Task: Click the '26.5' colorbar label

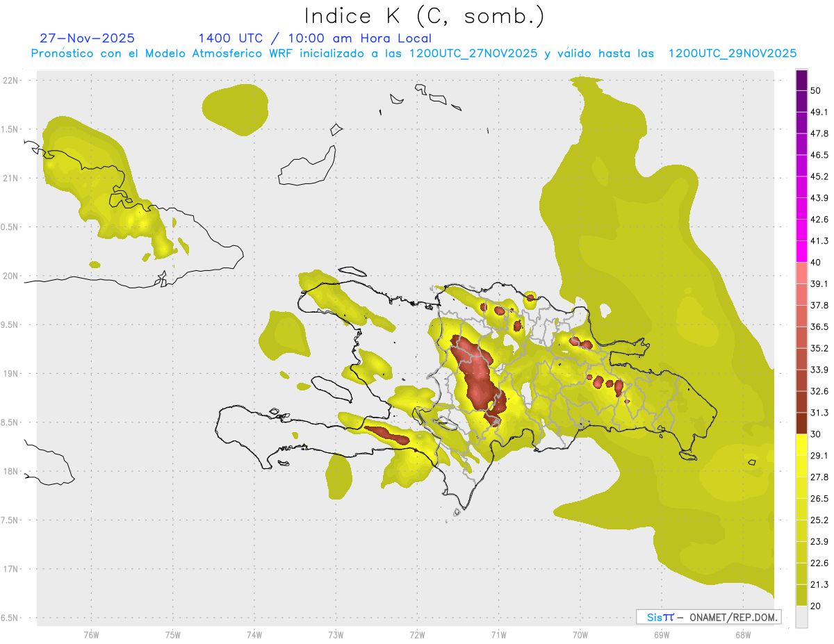Action: tap(819, 499)
